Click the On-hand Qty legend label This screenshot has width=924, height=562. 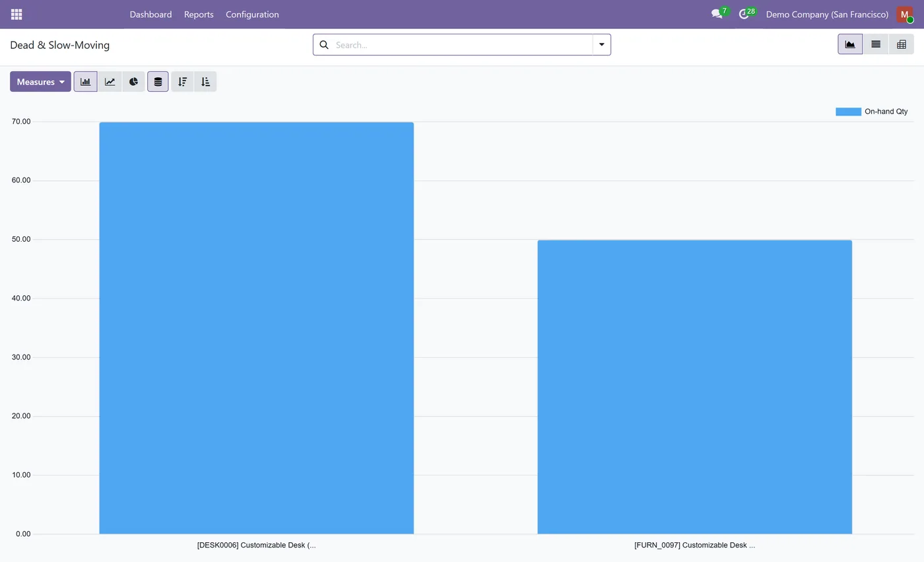[x=886, y=112]
